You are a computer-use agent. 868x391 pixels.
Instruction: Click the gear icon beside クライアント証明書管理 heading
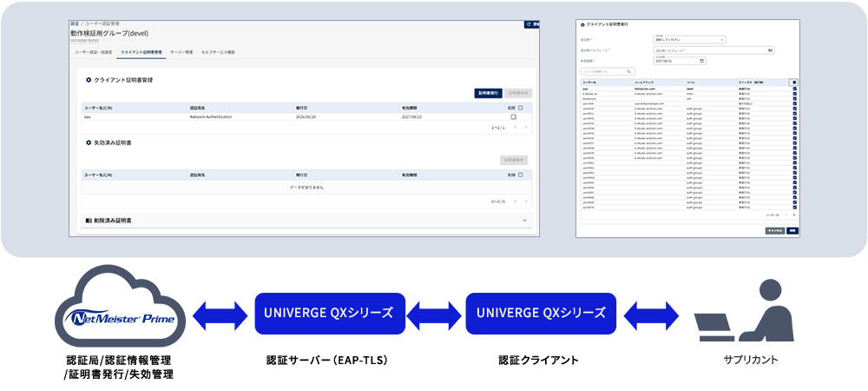pyautogui.click(x=88, y=80)
